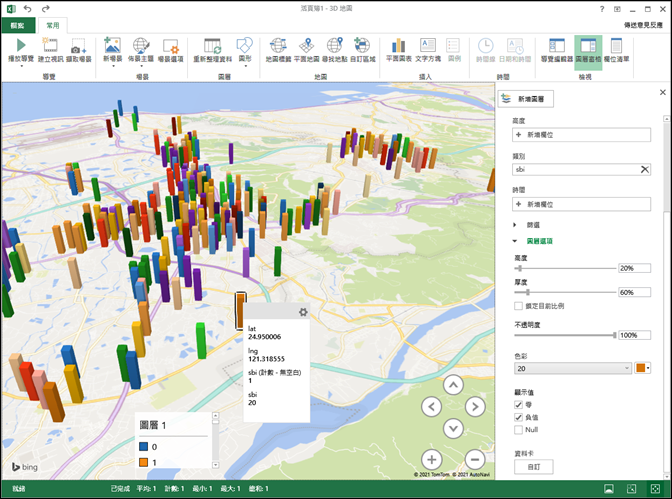Click the tilt down arrow map control
Viewport: 672px width, 499px height.
tap(453, 428)
